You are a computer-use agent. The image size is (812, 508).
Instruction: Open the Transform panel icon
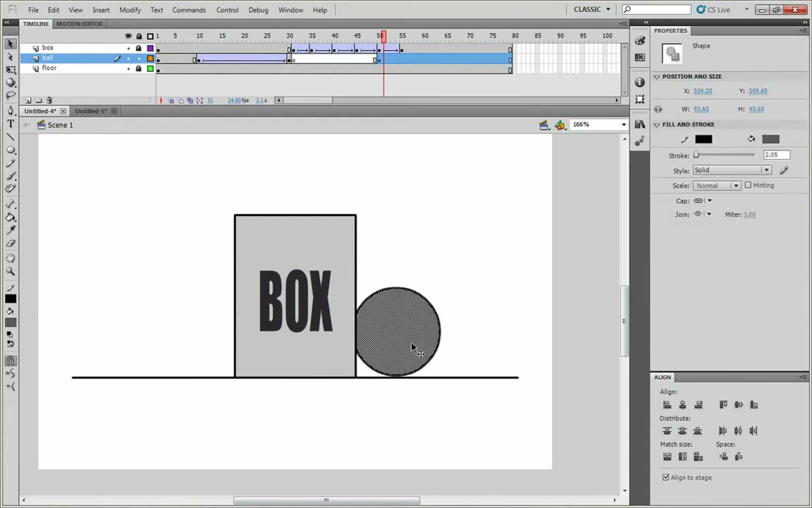640,99
